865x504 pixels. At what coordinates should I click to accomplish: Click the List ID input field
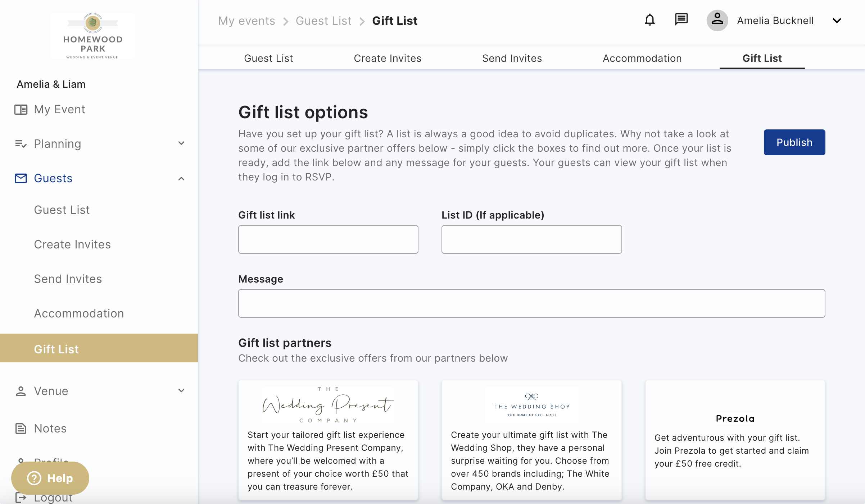pyautogui.click(x=531, y=239)
